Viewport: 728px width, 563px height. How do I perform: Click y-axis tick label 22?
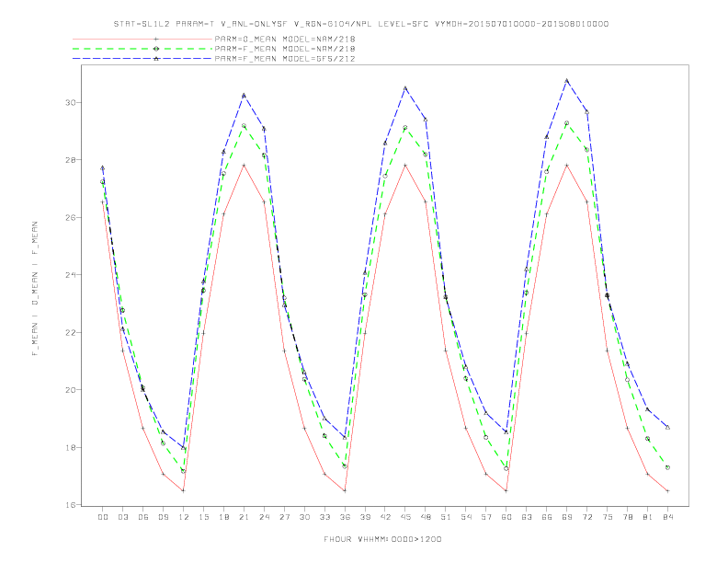pyautogui.click(x=70, y=333)
